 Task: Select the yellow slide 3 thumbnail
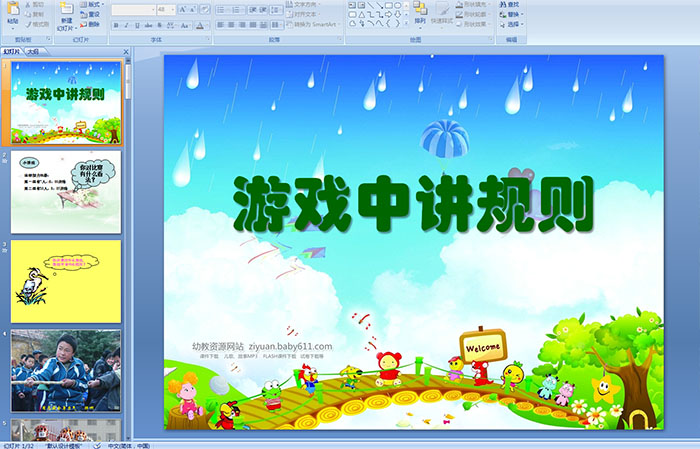[66, 281]
